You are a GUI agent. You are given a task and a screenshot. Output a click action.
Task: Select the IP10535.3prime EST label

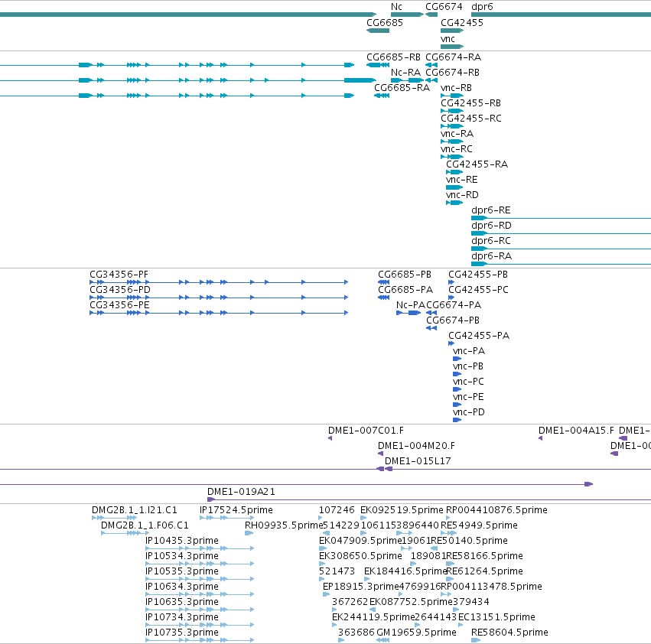click(x=182, y=571)
